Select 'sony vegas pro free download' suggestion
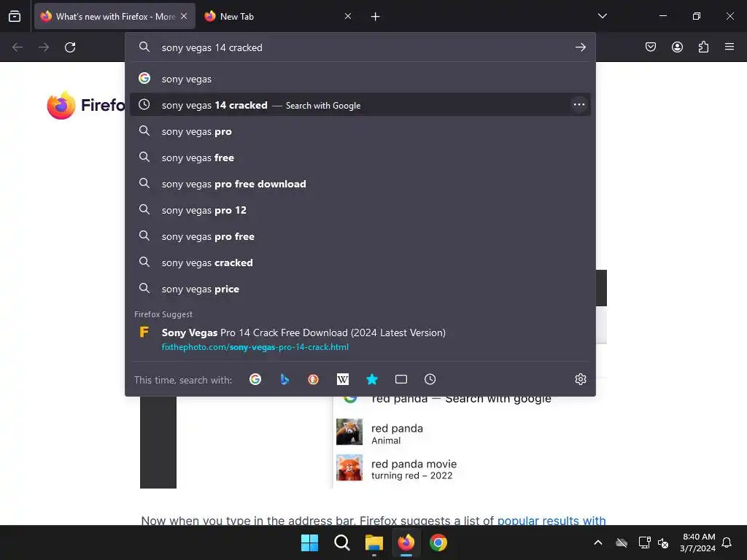This screenshot has height=560, width=747. (x=360, y=184)
